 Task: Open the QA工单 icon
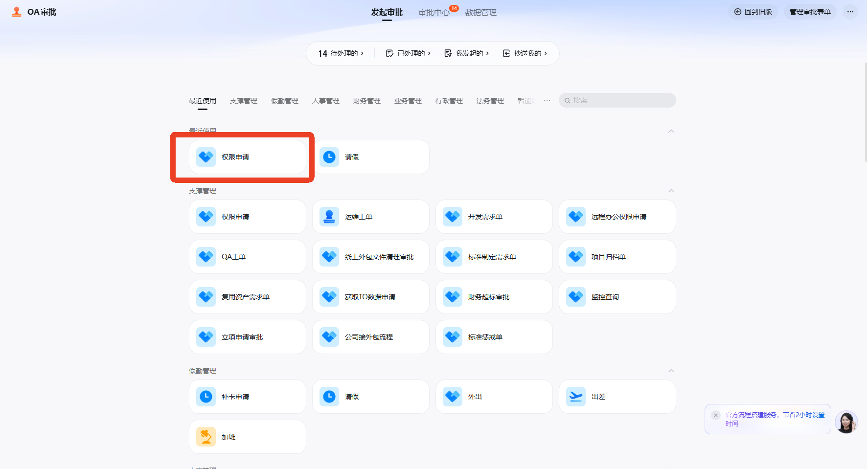[x=206, y=257]
